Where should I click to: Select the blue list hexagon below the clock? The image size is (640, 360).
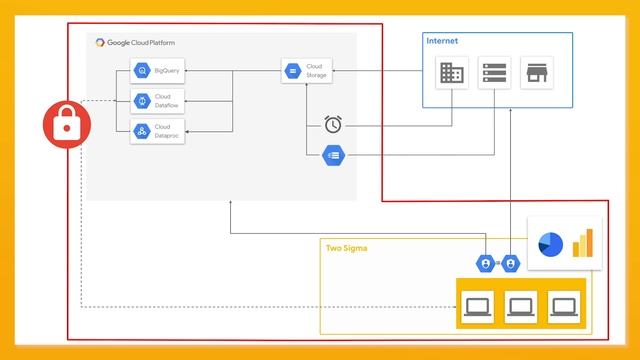point(333,155)
